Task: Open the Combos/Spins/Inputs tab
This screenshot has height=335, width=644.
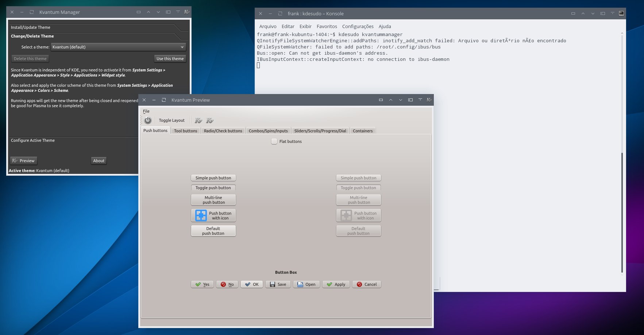Action: click(x=268, y=131)
